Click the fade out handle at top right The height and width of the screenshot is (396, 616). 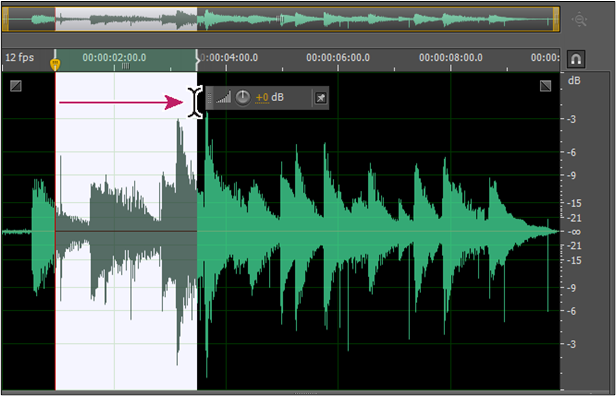[x=546, y=86]
